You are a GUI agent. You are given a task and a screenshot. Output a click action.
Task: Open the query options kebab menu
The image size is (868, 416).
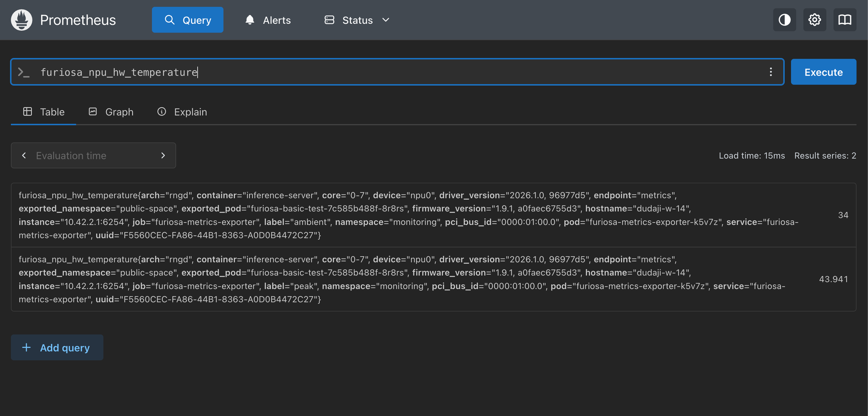[770, 72]
